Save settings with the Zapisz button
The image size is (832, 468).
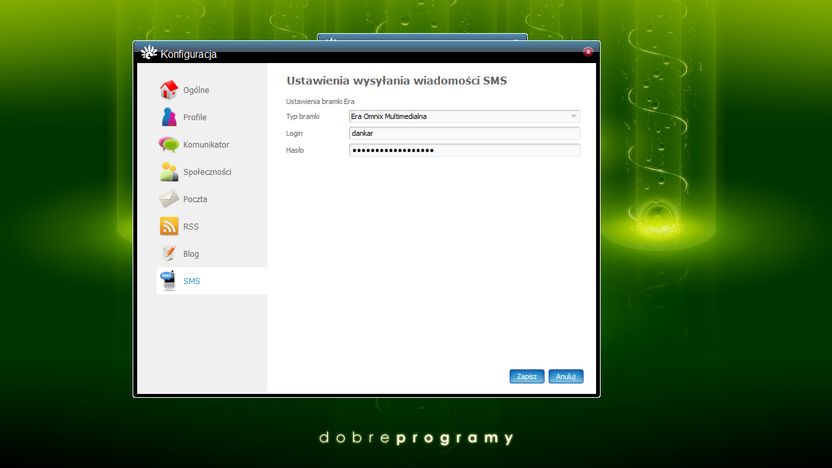pos(527,376)
